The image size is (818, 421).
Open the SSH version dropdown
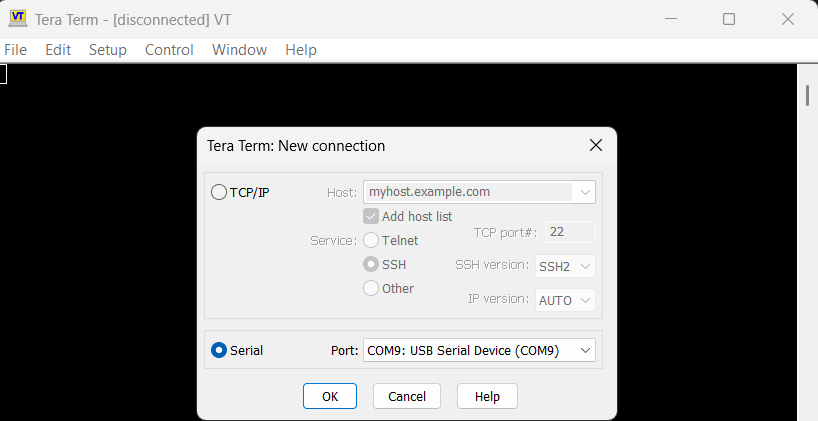(566, 266)
